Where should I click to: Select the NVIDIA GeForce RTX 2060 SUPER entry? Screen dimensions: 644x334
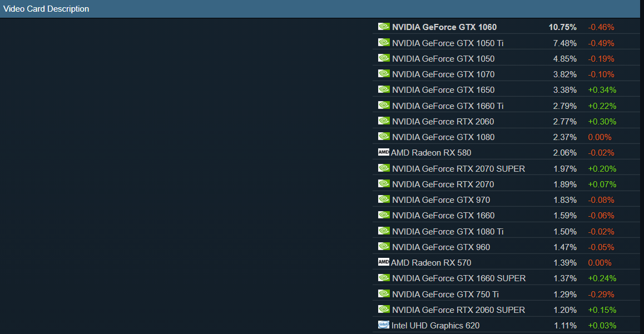pyautogui.click(x=458, y=309)
